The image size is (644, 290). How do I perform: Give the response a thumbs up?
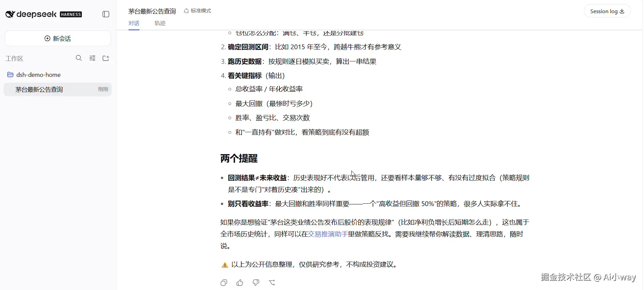coord(240,283)
